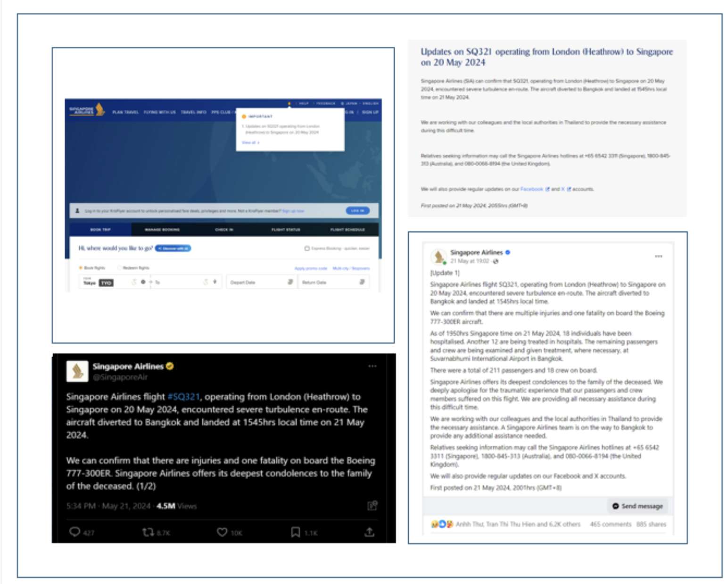Open the three-dot menu on the Facebook post

tap(658, 257)
